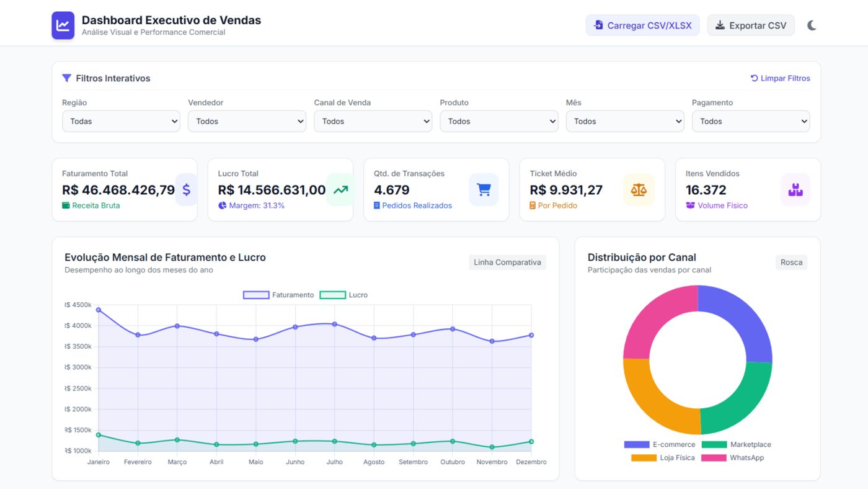This screenshot has height=489, width=868.
Task: Click the dashboard chart logo icon
Action: tap(63, 25)
